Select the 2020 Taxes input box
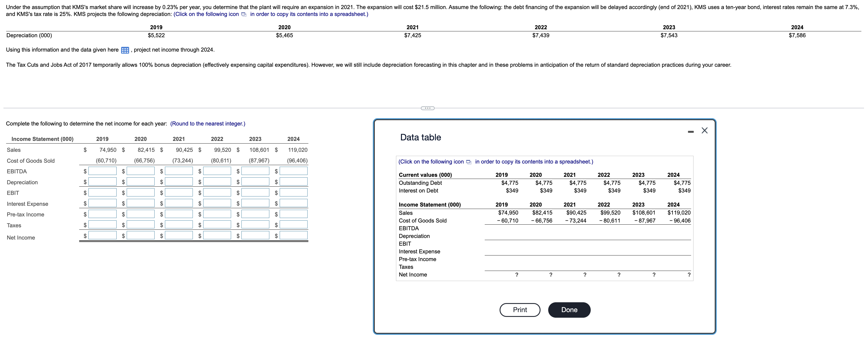The width and height of the screenshot is (868, 348). (x=141, y=225)
